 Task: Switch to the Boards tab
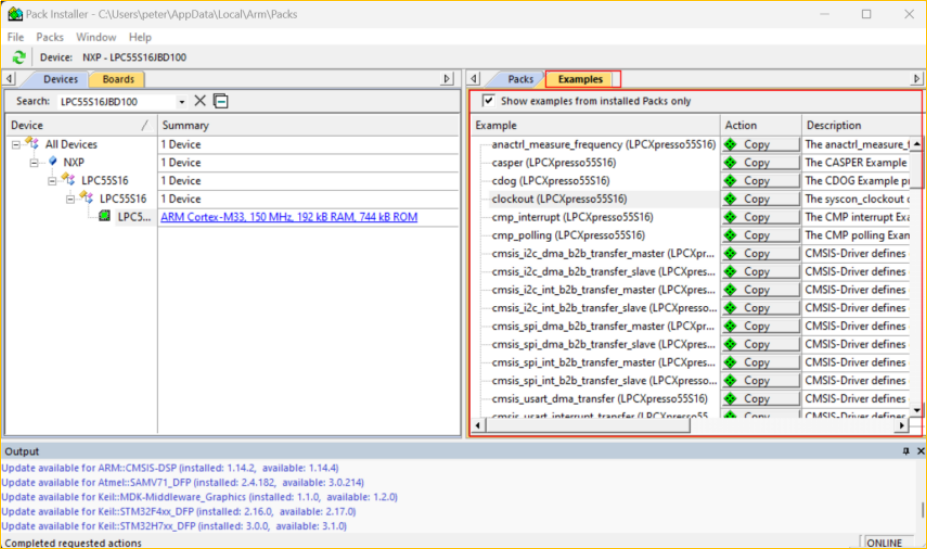(118, 79)
